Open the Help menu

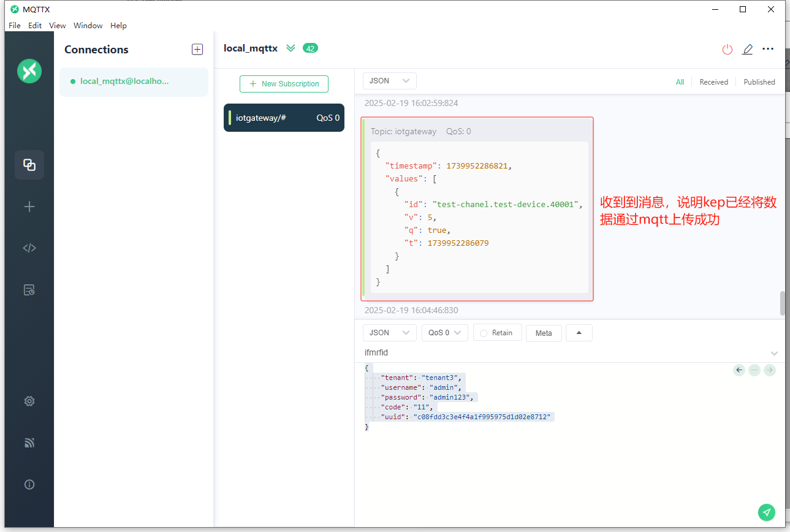point(119,26)
